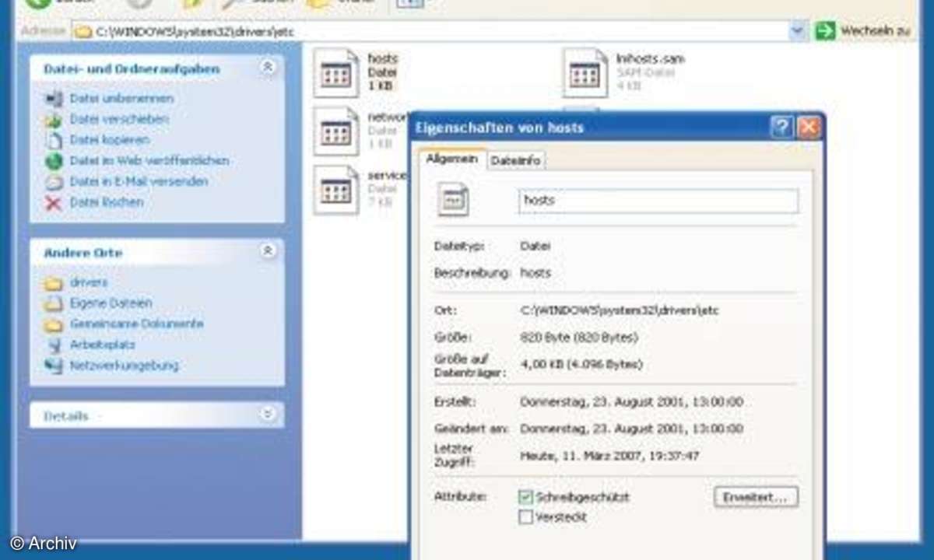The width and height of the screenshot is (934, 560).
Task: Click the publish file to Web globe icon
Action: point(53,161)
